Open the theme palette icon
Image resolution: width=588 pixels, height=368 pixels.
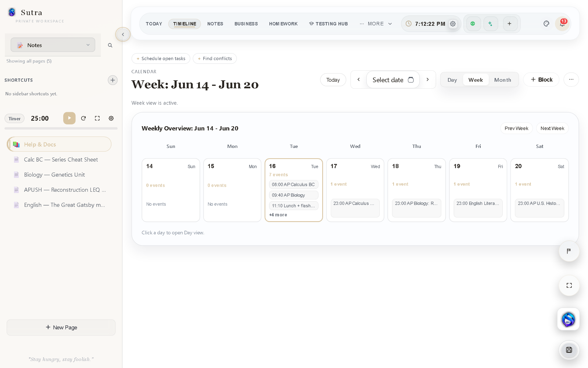546,24
